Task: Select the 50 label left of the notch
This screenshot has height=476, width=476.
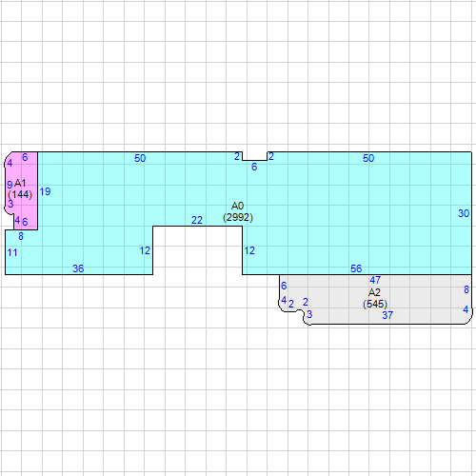Action: click(x=140, y=158)
